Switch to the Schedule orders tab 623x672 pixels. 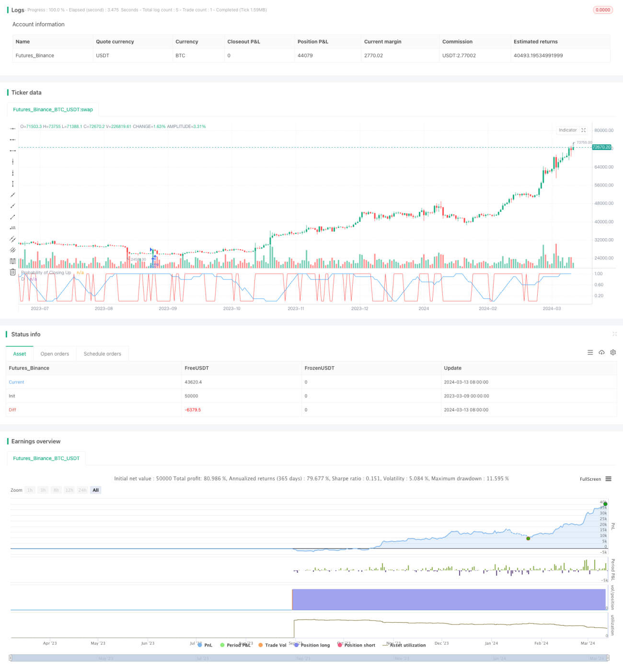[102, 354]
